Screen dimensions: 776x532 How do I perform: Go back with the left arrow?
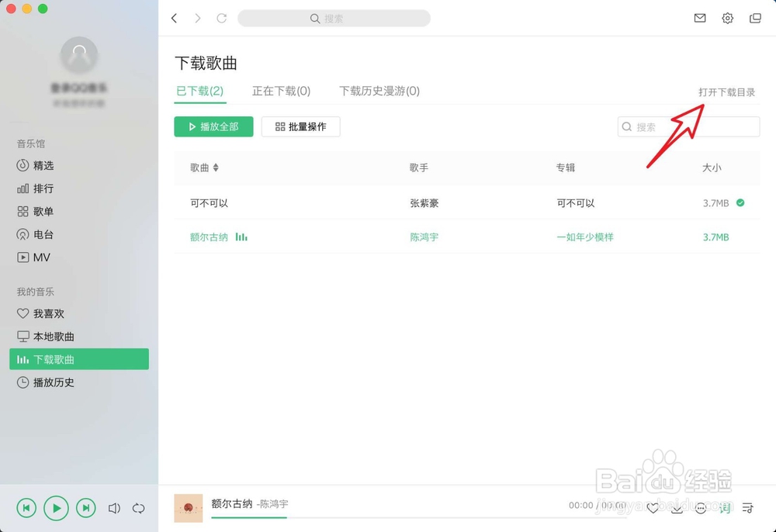click(174, 19)
